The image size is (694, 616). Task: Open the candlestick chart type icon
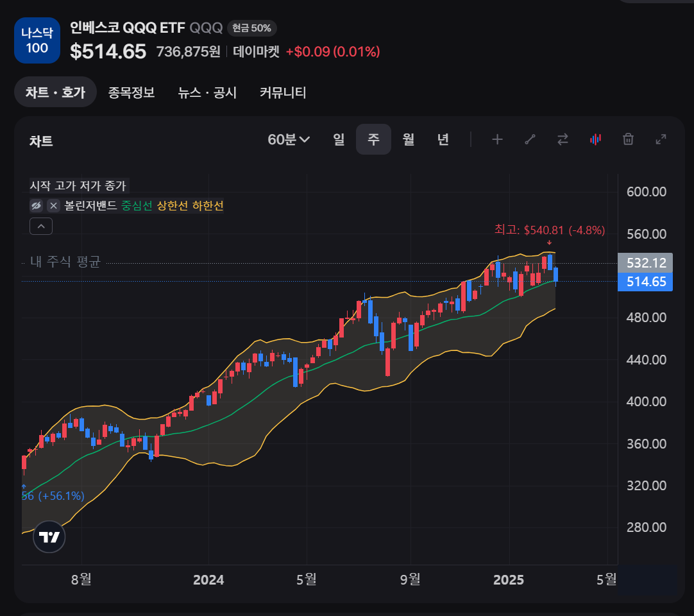pos(595,139)
